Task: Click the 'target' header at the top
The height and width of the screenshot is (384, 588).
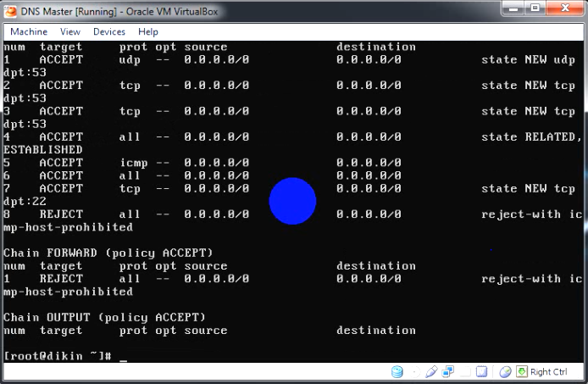Action: [x=61, y=47]
